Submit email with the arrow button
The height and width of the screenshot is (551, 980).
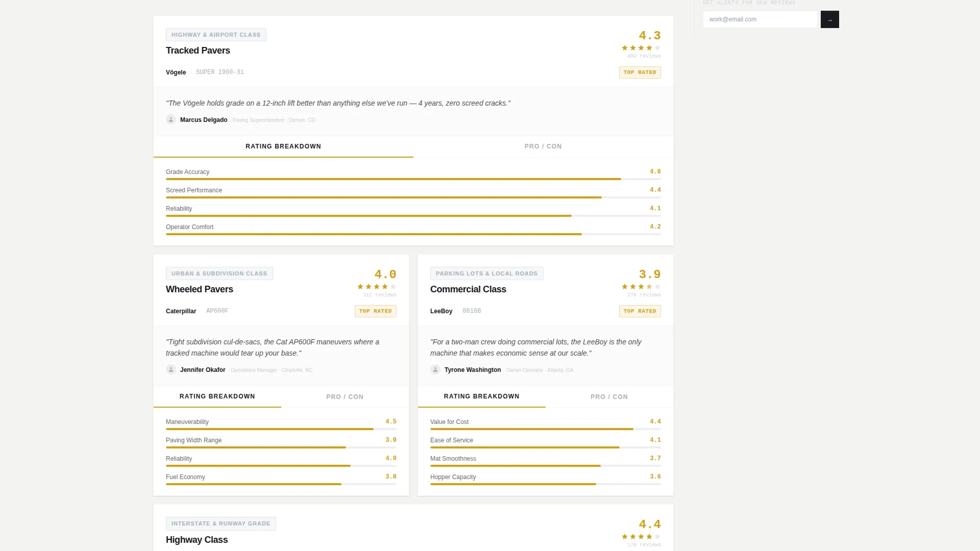pos(829,19)
